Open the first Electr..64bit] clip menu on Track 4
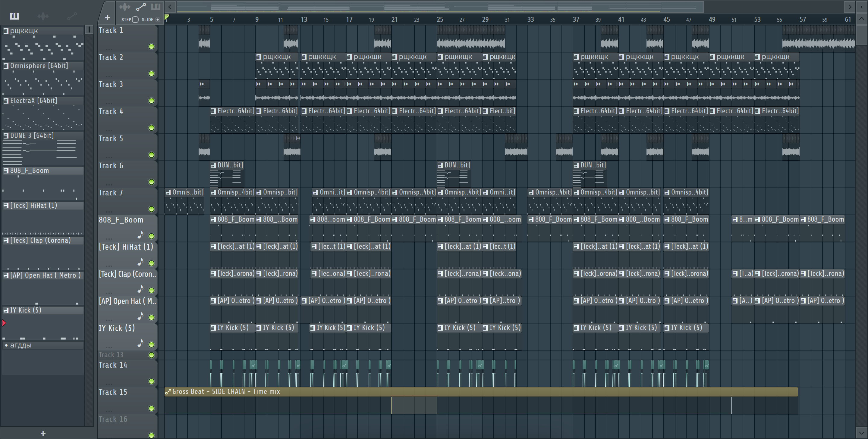Viewport: 868px width, 439px height. (x=213, y=111)
